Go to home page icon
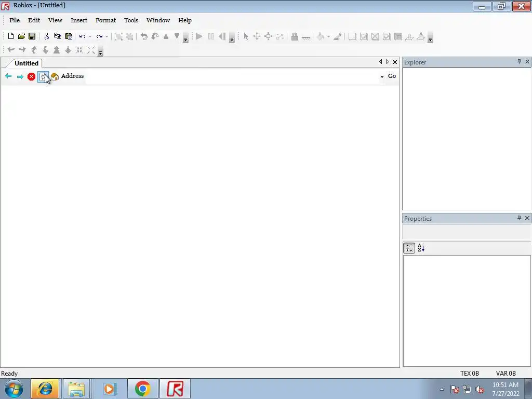Screen dimensions: 532x399 point(55,76)
